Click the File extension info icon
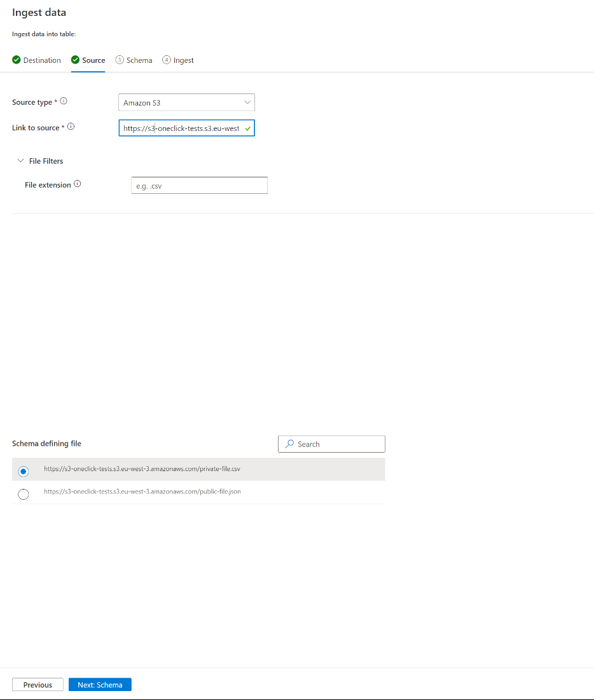Image resolution: width=594 pixels, height=700 pixels. pos(78,184)
